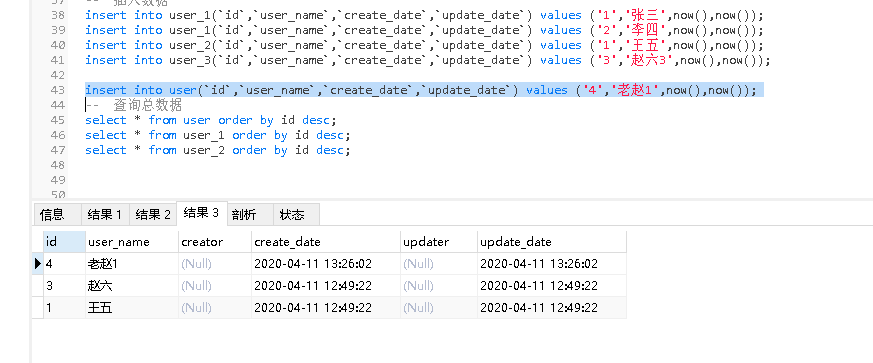Image resolution: width=873 pixels, height=363 pixels.
Task: Click line 41 insert 赵六3 statement
Action: [x=428, y=60]
